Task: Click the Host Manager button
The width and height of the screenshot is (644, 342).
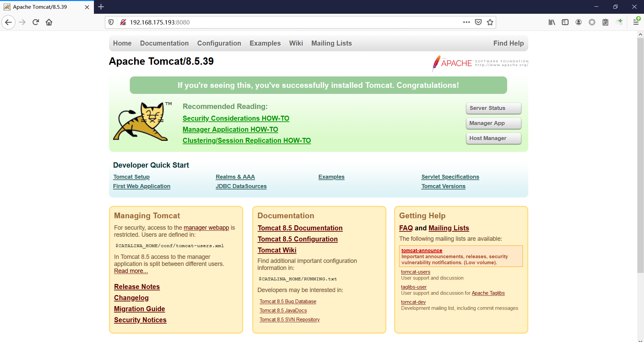Action: 493,138
